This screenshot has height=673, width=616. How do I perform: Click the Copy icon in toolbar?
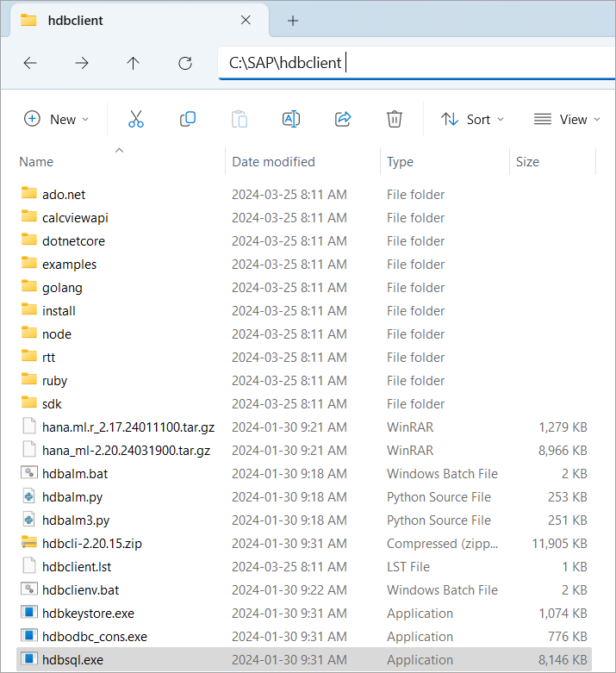[188, 119]
